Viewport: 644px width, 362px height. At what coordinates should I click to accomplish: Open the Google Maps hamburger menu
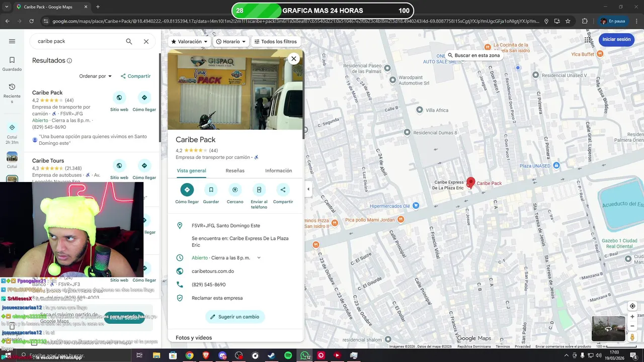(12, 41)
